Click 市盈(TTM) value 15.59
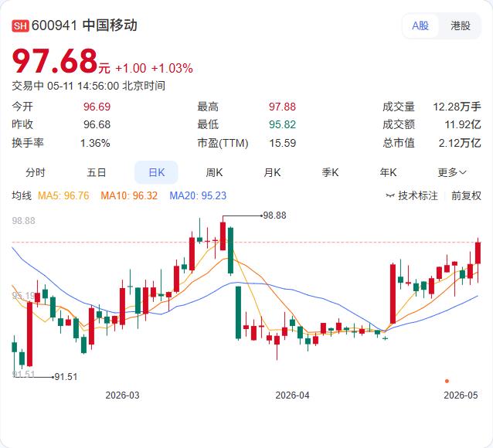Screen dimensions: 493x448 [x=282, y=143]
